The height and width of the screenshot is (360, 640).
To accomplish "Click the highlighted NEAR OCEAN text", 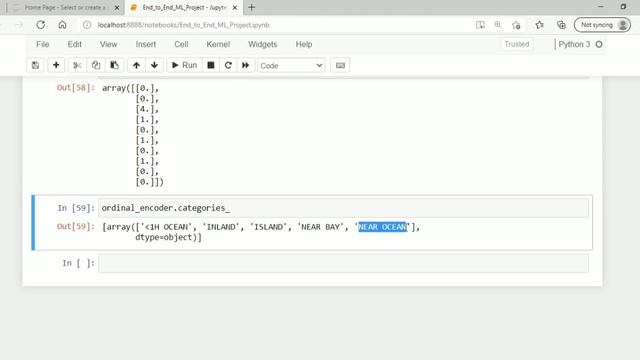I will tap(382, 227).
